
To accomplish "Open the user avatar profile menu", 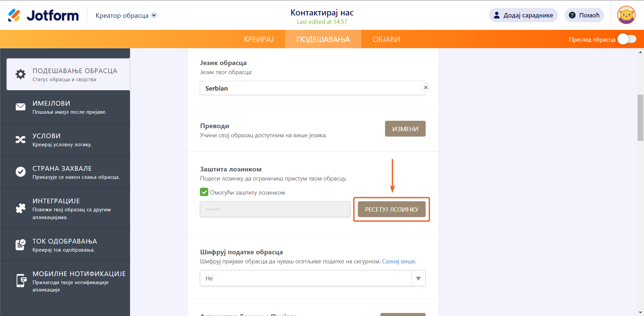I will [x=626, y=15].
